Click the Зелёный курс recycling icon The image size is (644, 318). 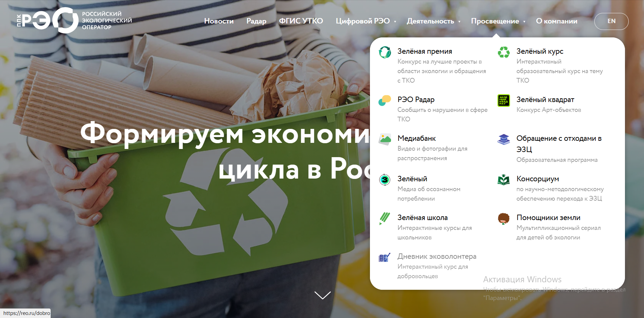coord(504,52)
